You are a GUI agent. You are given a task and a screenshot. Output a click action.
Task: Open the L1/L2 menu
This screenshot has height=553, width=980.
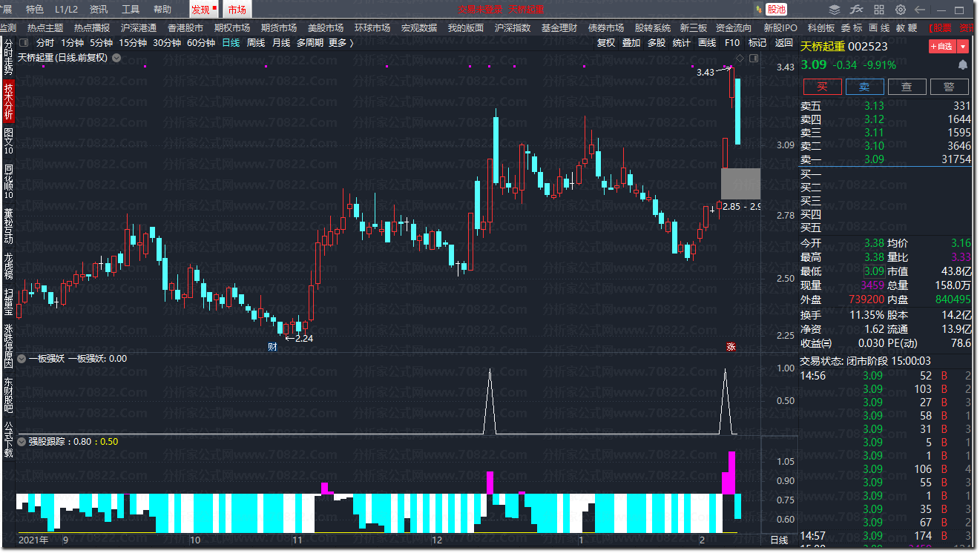66,10
